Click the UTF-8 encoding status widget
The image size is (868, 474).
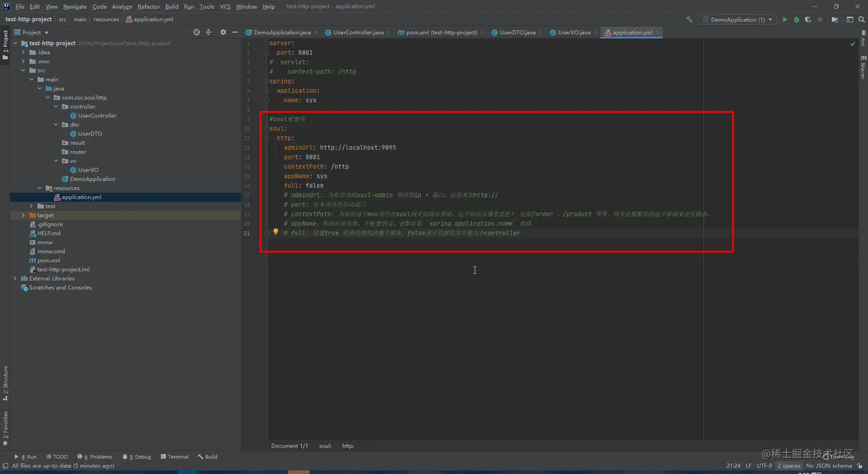click(x=764, y=466)
